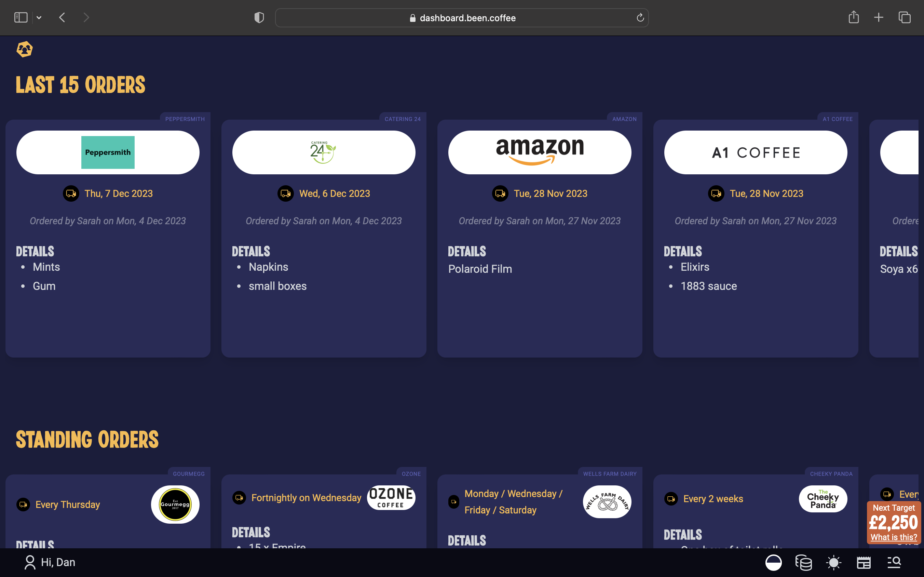Click the '1883 sauce' item
924x577 pixels.
click(x=708, y=286)
